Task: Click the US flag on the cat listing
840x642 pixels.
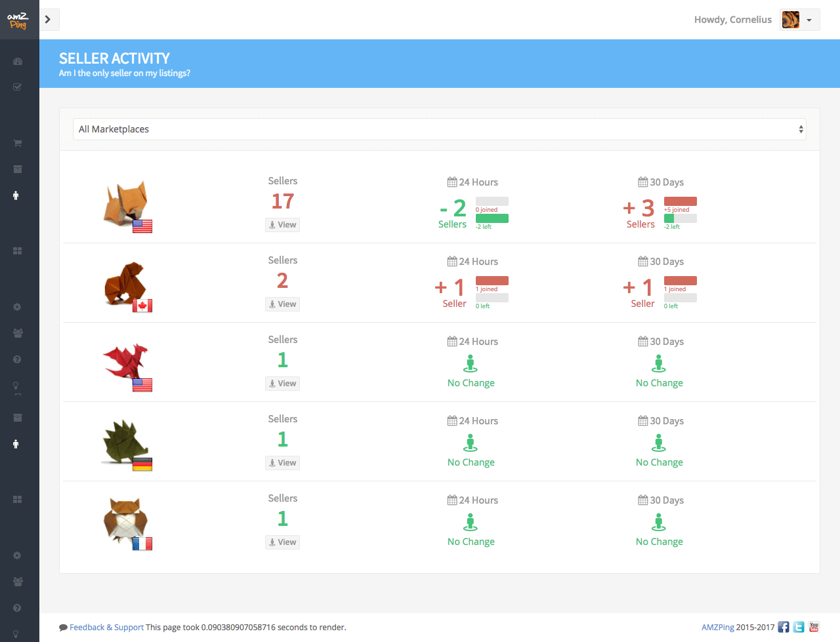Action: (x=142, y=226)
